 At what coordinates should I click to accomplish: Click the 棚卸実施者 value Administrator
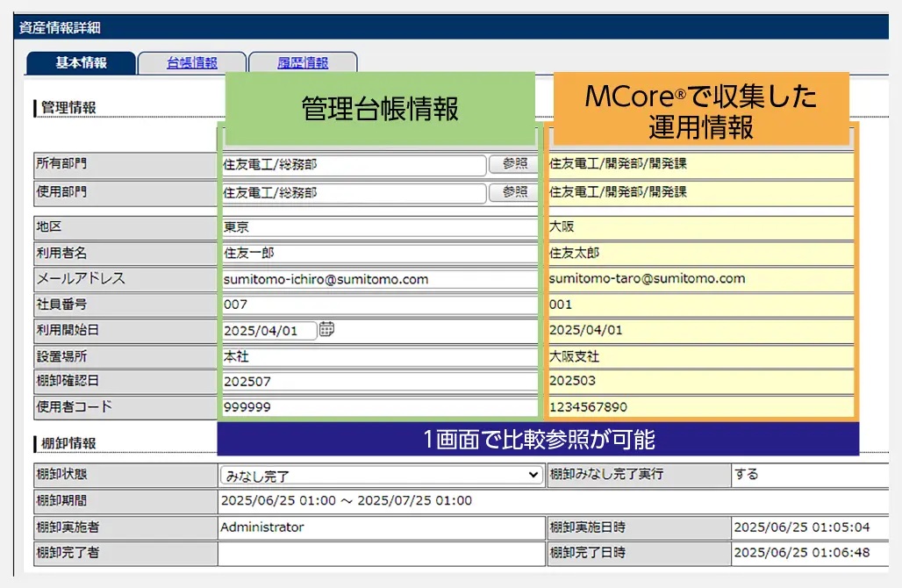pos(262,527)
